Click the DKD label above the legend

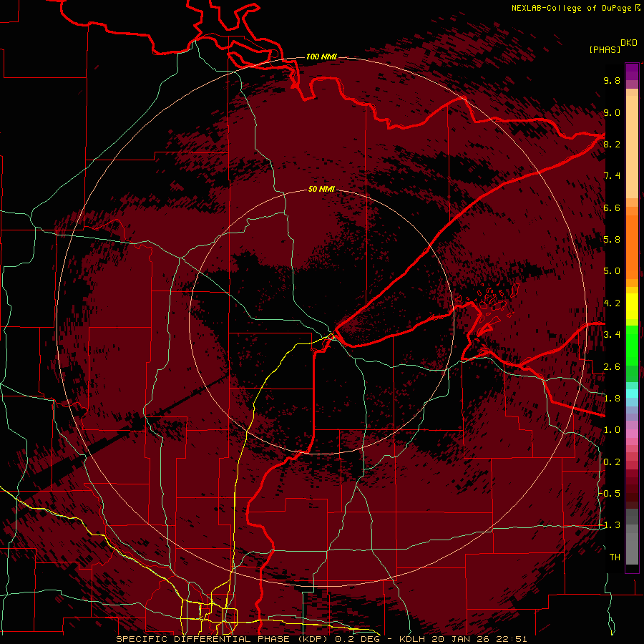[629, 43]
